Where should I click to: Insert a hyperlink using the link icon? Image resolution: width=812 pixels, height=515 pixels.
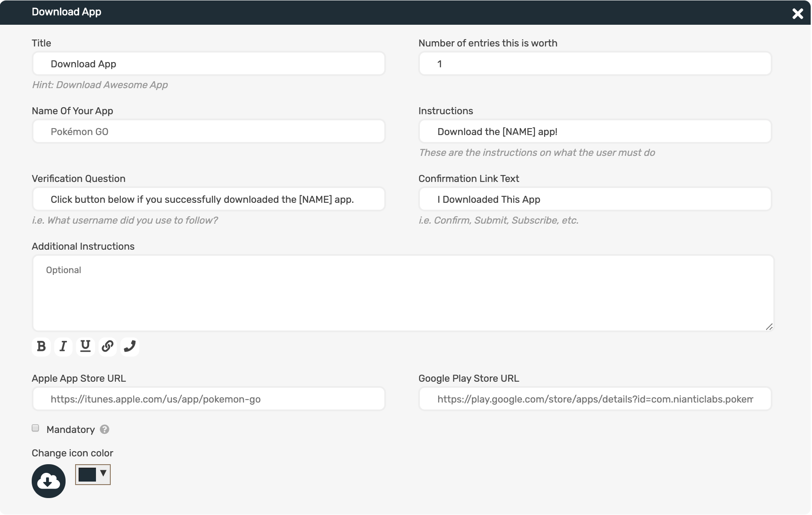click(107, 347)
